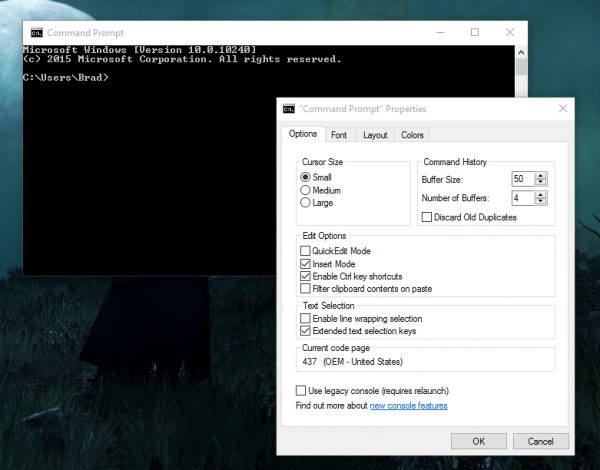Screen dimensions: 600x470
Task: Decrease Number of Buffers with down arrow
Action: point(540,201)
